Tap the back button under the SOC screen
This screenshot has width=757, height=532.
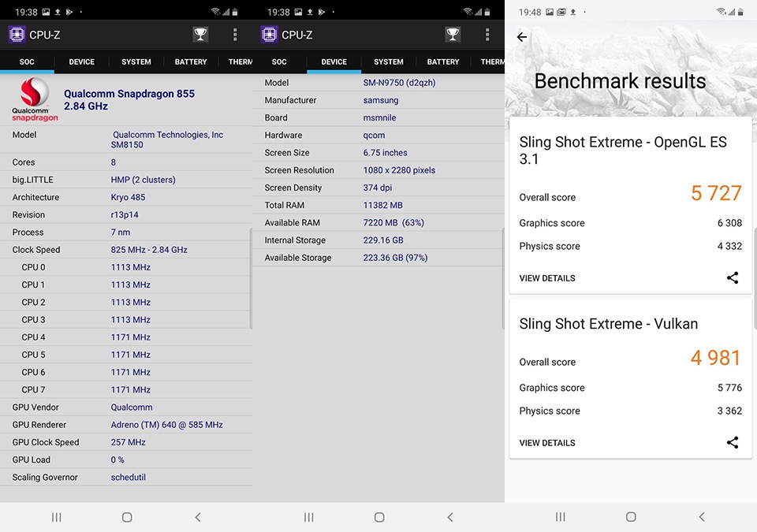[x=198, y=518]
